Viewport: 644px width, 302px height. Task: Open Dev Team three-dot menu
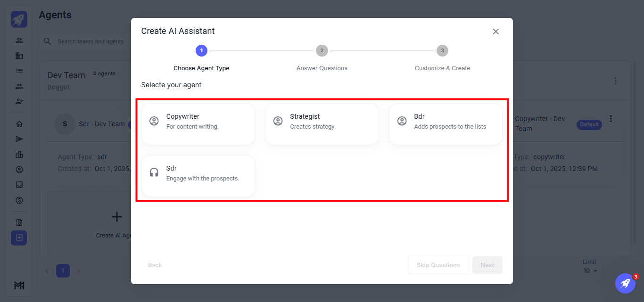pos(615,81)
